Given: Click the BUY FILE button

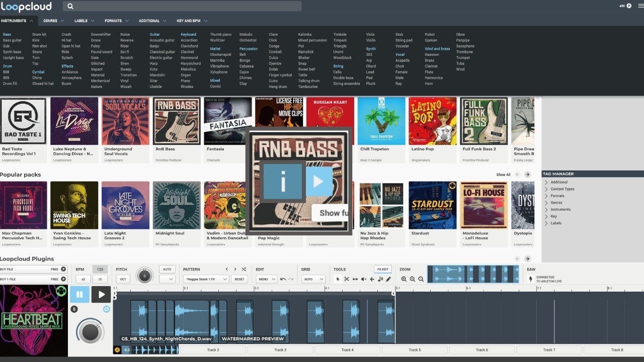Looking at the screenshot, I should point(33,269).
